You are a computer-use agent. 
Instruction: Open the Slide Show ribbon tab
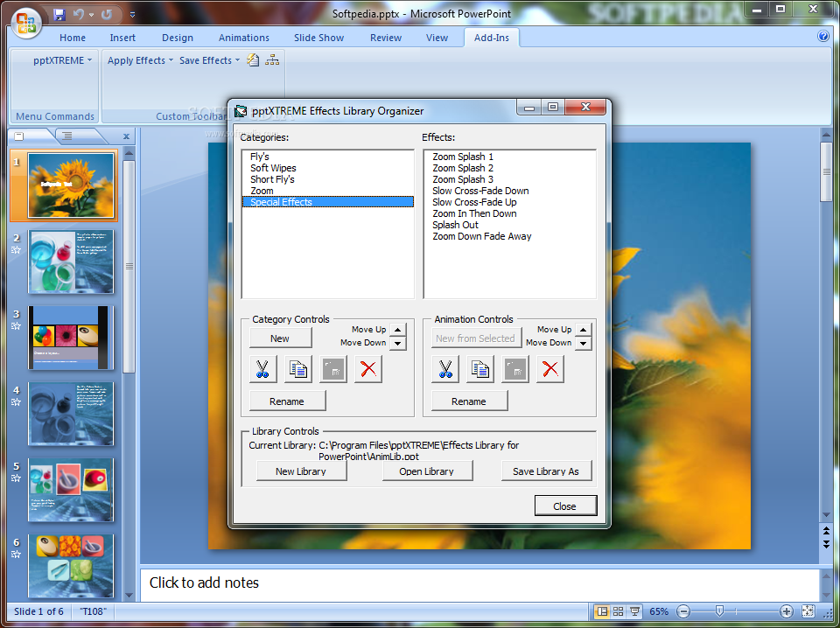tap(318, 38)
